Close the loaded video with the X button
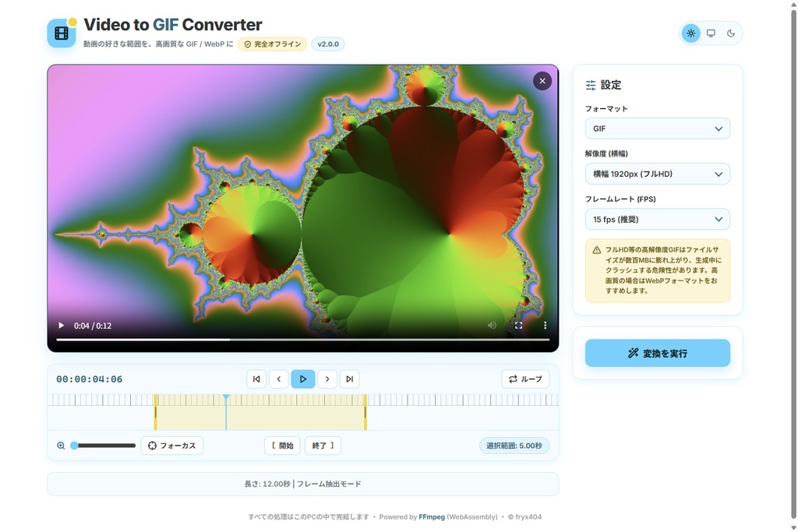Viewport: 798px width, 532px height. click(542, 81)
